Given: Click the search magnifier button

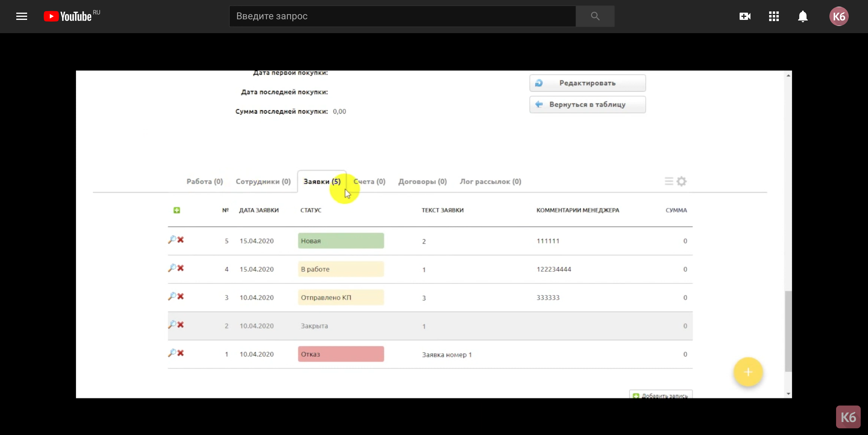Looking at the screenshot, I should [x=595, y=16].
